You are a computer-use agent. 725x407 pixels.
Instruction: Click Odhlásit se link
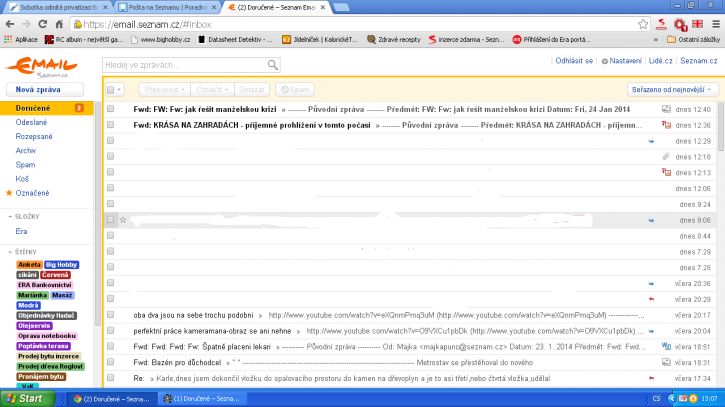click(x=574, y=61)
